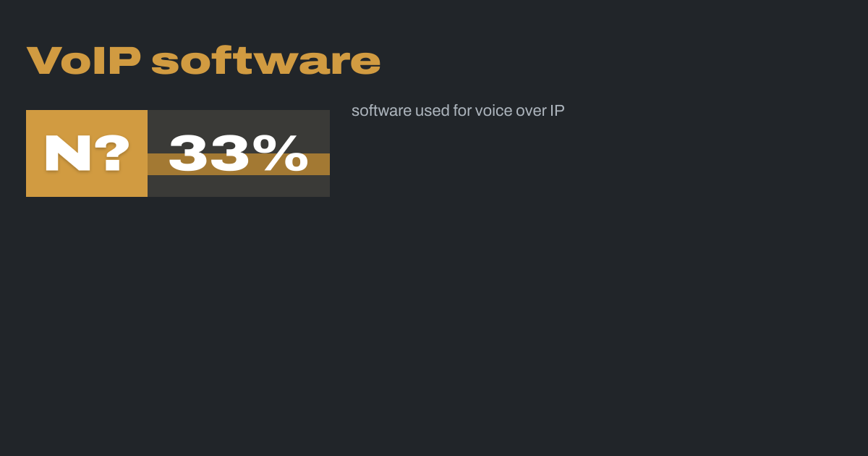Click the gold "N?" badge
868x456 pixels.
[x=87, y=153]
